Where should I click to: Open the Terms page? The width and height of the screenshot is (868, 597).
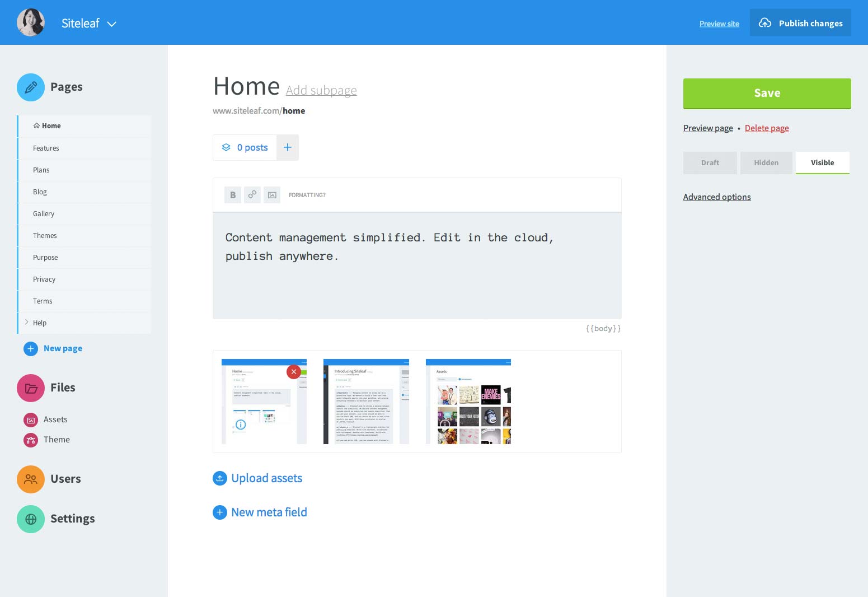(85, 301)
